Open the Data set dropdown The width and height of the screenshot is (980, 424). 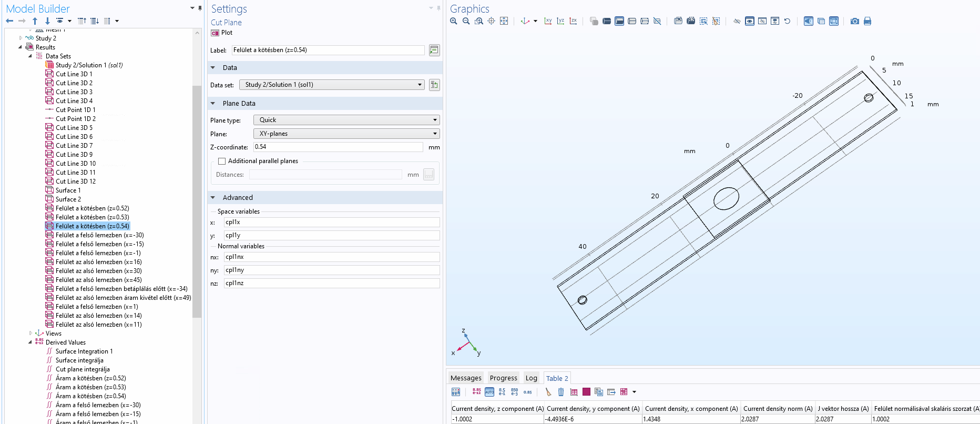(332, 85)
